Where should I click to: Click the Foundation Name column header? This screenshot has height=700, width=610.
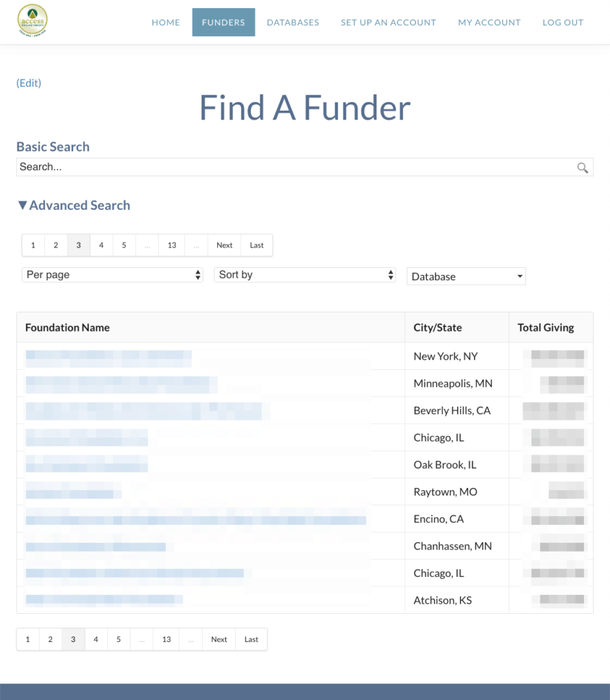tap(67, 327)
